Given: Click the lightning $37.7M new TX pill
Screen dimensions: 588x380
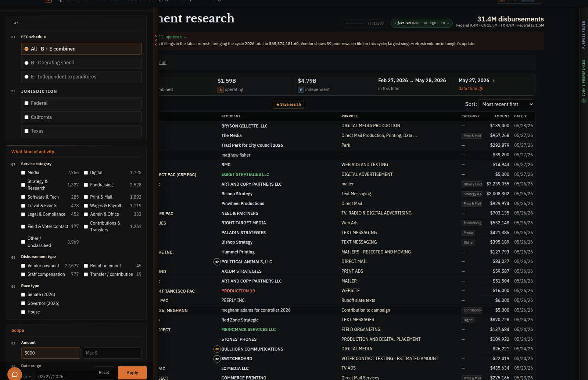Looking at the screenshot, I should pyautogui.click(x=422, y=23).
